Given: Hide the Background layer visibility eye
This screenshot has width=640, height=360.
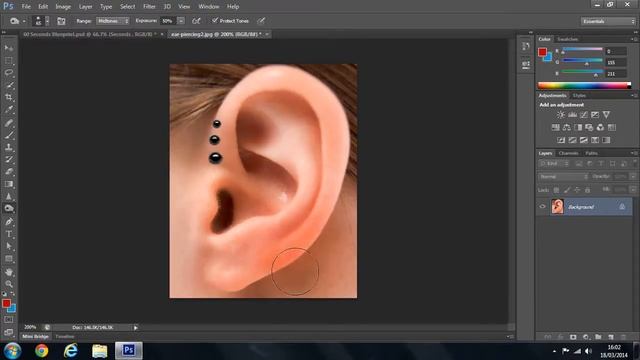Looking at the screenshot, I should (542, 207).
